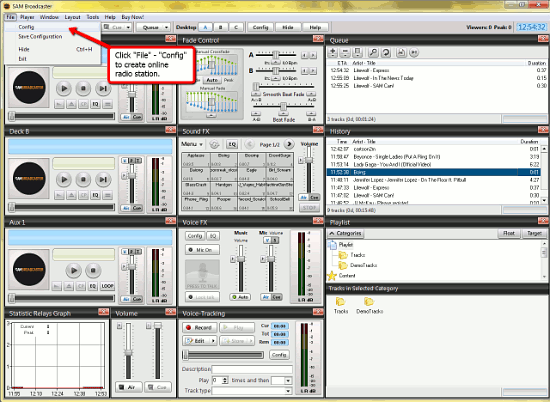This screenshot has height=402, width=550.
Task: Select Lady Gaga row in History
Action: coord(434,165)
